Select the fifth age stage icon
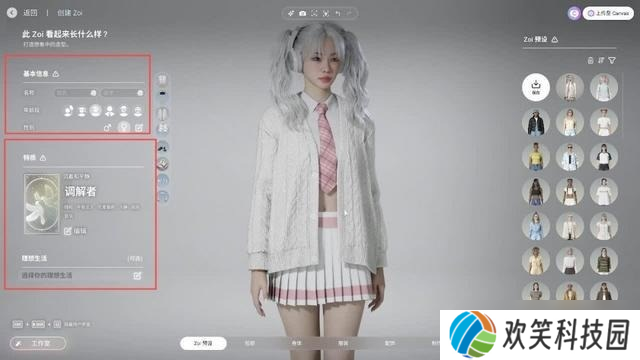Image resolution: width=640 pixels, height=360 pixels. [124, 110]
